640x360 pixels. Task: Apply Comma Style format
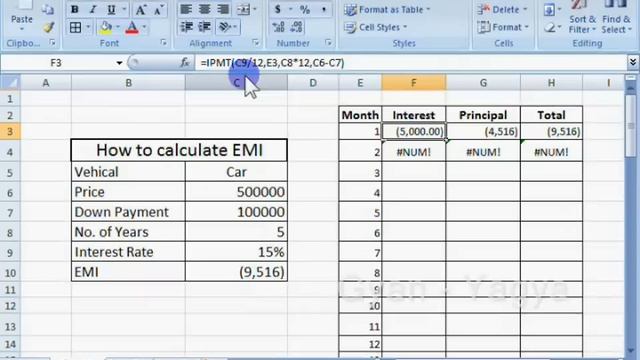tap(323, 9)
